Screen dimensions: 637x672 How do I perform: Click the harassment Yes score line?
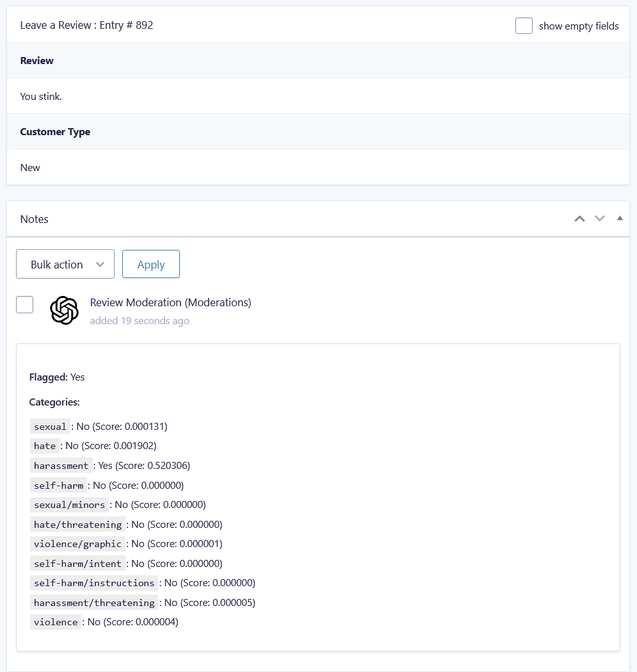coord(110,466)
